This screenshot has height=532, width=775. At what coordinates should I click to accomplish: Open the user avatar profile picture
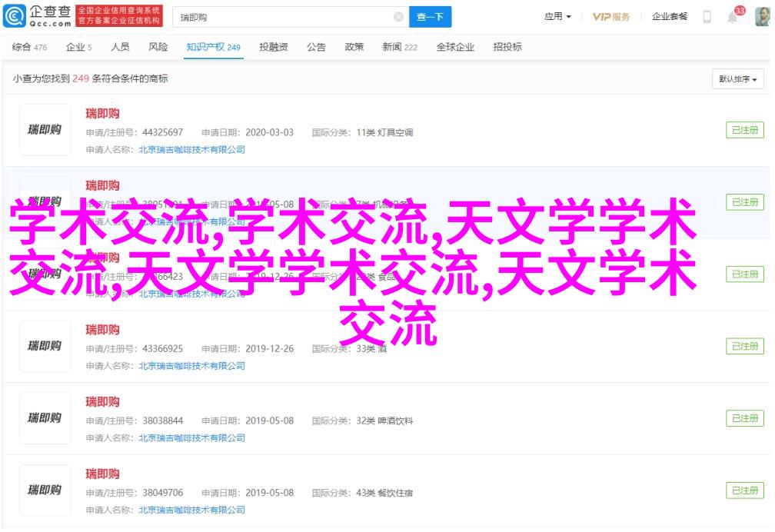click(x=763, y=17)
